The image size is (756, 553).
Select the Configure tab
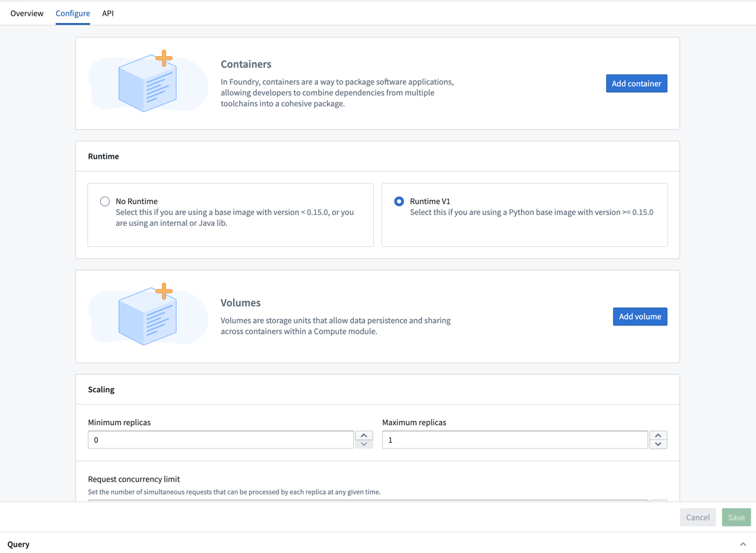click(72, 13)
